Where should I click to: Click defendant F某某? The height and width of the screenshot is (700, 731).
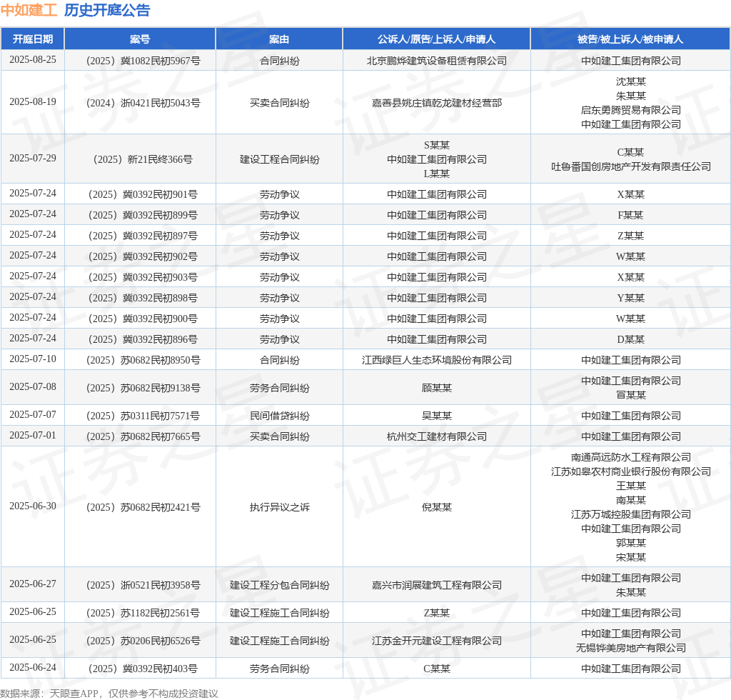click(630, 215)
